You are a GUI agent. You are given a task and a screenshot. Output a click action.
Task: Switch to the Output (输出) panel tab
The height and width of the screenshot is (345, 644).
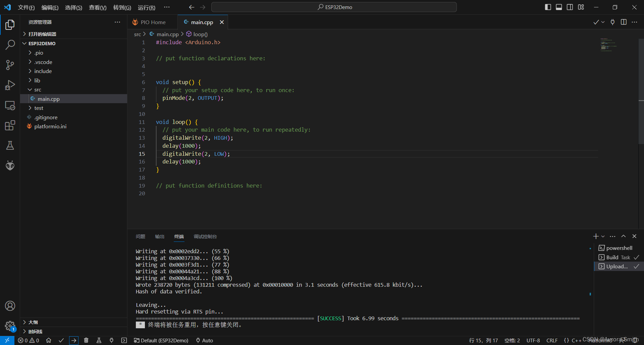click(160, 236)
